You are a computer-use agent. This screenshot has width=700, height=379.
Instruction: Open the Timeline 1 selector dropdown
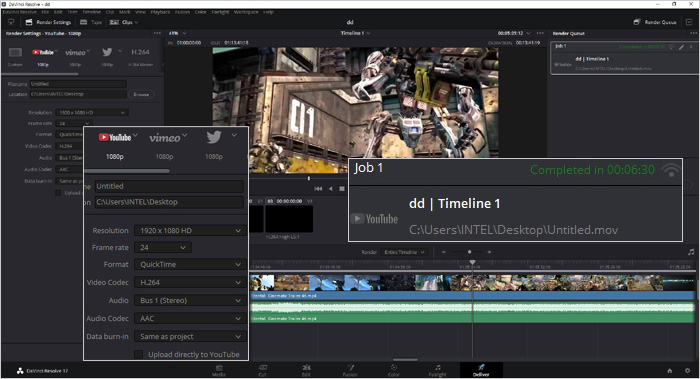[x=355, y=33]
